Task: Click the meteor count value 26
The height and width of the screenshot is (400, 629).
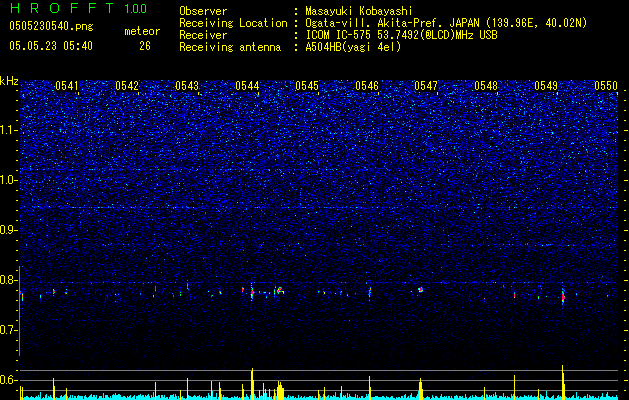Action: tap(145, 46)
